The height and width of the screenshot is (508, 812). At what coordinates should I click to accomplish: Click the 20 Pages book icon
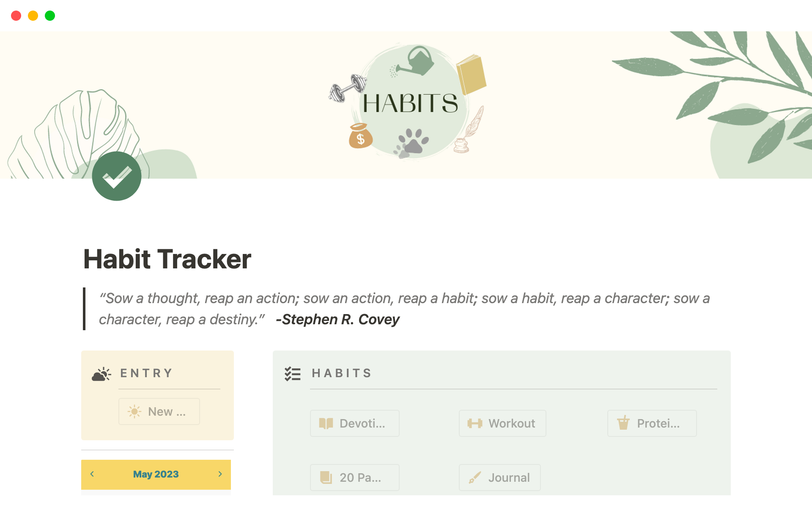click(x=325, y=478)
